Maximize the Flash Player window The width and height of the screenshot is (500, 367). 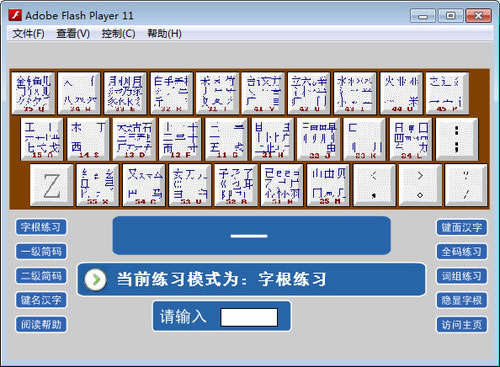(x=450, y=16)
